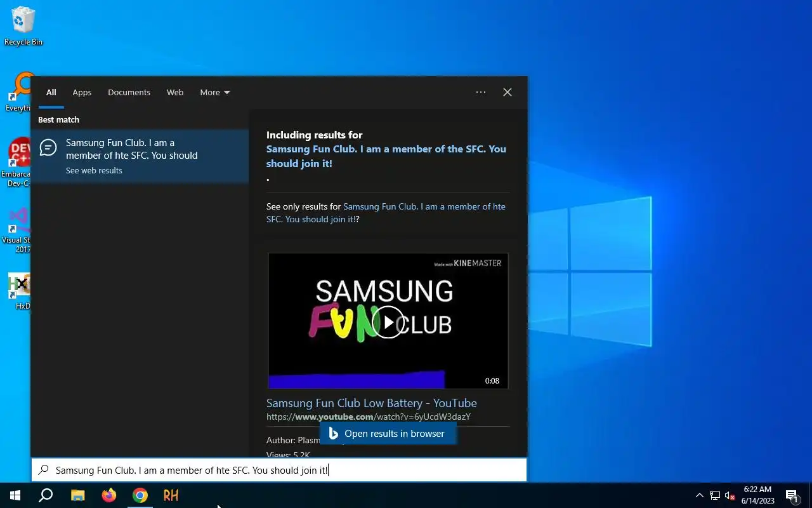The height and width of the screenshot is (508, 812).
Task: Close the search panel
Action: click(507, 92)
